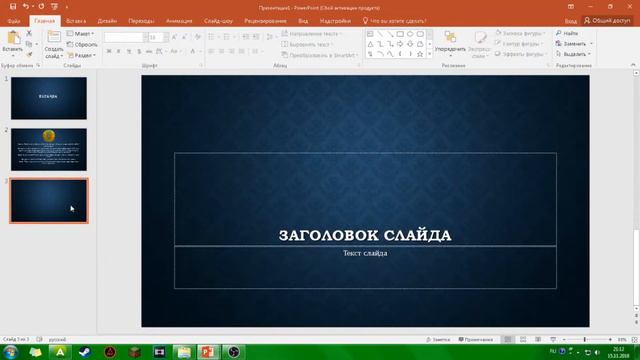Switch to the Дизайн tab
Screen dimensions: 640x360
coord(107,20)
